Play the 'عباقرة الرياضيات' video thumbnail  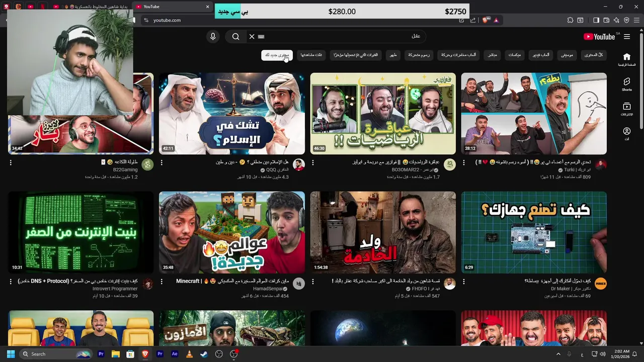coord(383,114)
